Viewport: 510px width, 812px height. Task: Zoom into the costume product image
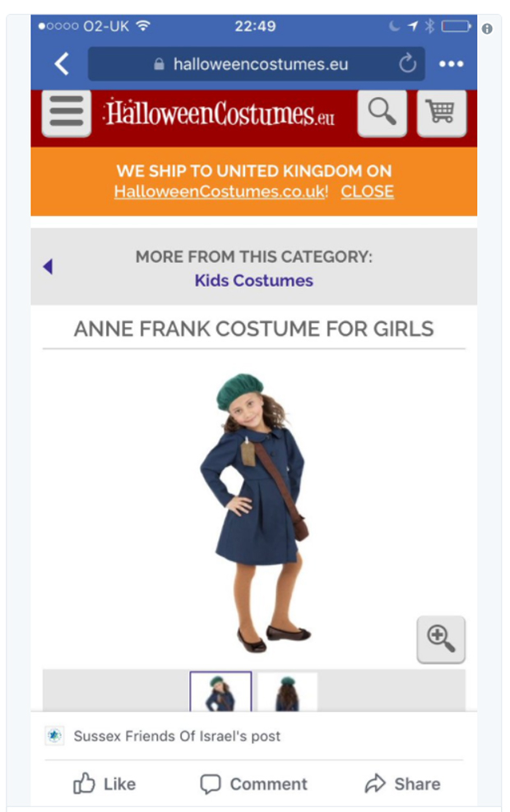click(x=441, y=639)
